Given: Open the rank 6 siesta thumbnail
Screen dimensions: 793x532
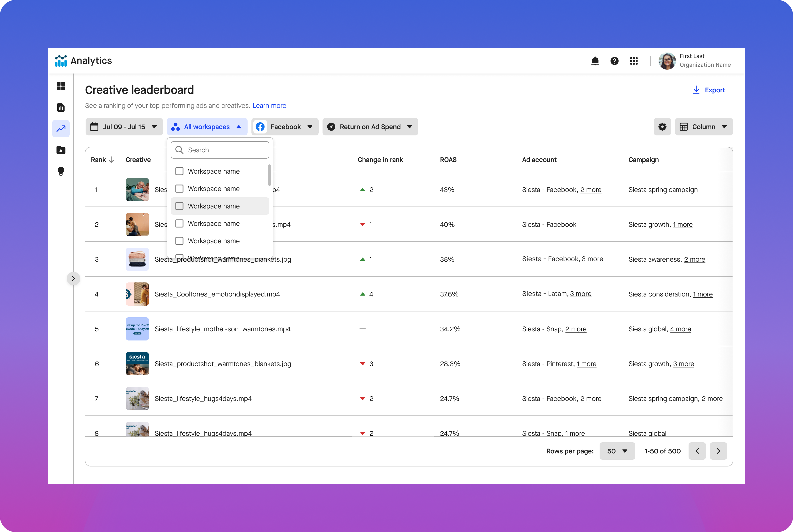Looking at the screenshot, I should pos(137,364).
